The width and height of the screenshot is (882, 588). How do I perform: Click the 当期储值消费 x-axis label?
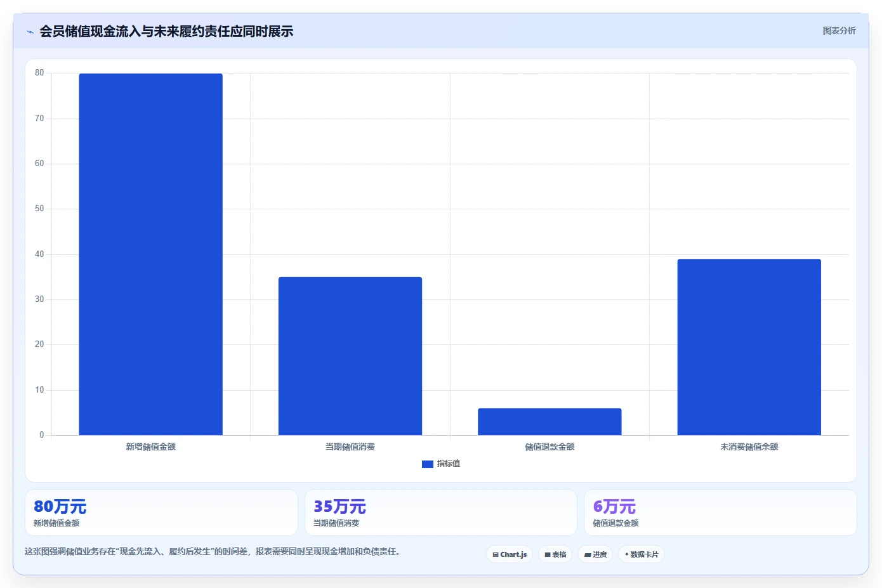(350, 447)
